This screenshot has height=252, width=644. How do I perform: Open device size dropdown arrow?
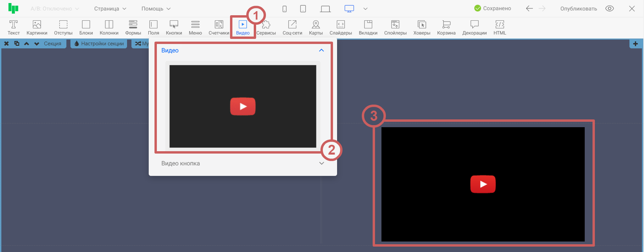tap(365, 9)
